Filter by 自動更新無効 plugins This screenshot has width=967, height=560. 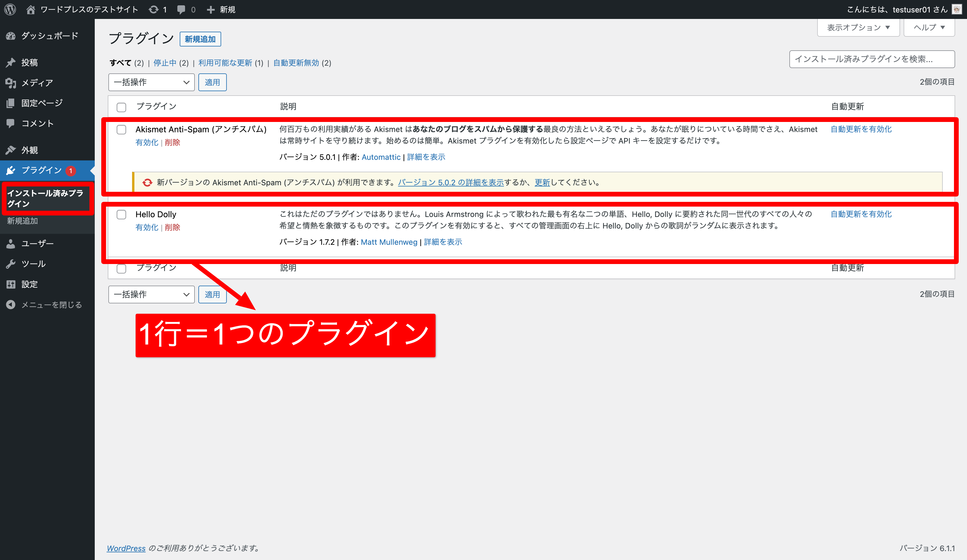click(296, 63)
